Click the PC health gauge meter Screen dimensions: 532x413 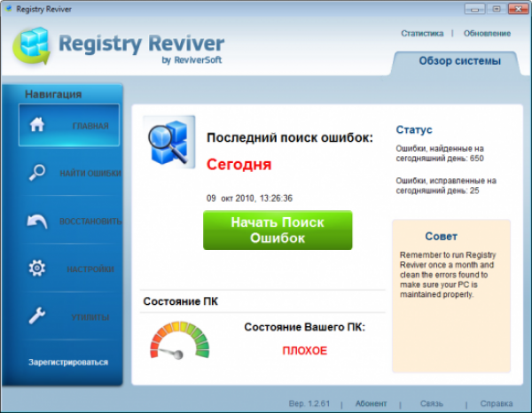pos(180,340)
